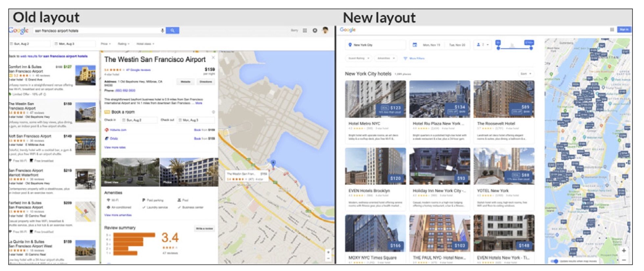Click the Google logo in old layout
Viewport: 644px width, 271px height.
point(19,31)
